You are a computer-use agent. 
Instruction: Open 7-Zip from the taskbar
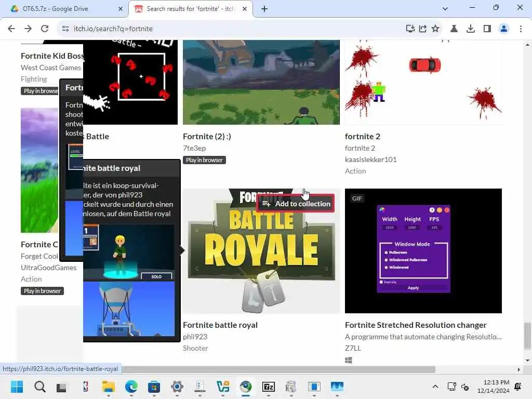pos(268,387)
